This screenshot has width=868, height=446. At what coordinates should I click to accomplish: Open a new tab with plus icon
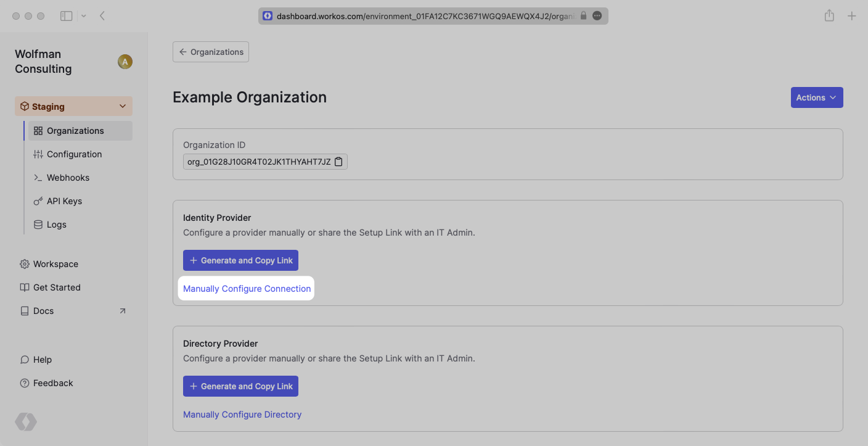(x=851, y=16)
